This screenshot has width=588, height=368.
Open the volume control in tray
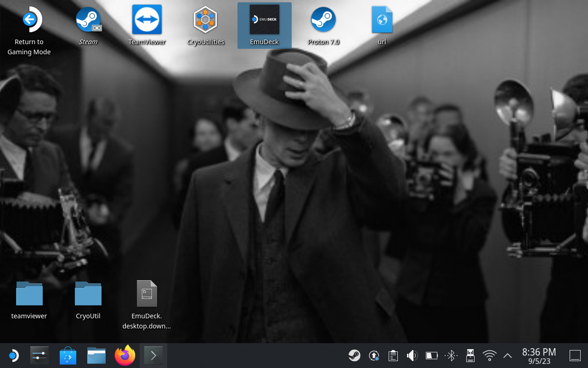[412, 356]
